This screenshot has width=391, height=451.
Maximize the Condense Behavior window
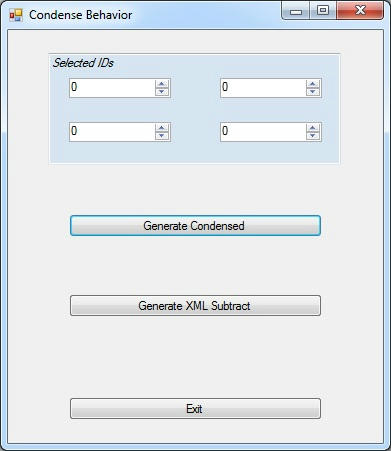point(323,11)
